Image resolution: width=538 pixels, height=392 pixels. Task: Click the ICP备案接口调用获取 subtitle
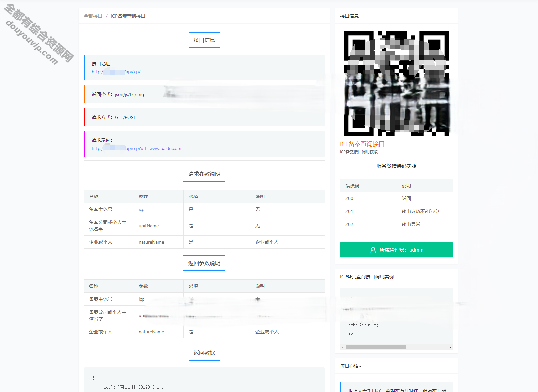click(359, 152)
